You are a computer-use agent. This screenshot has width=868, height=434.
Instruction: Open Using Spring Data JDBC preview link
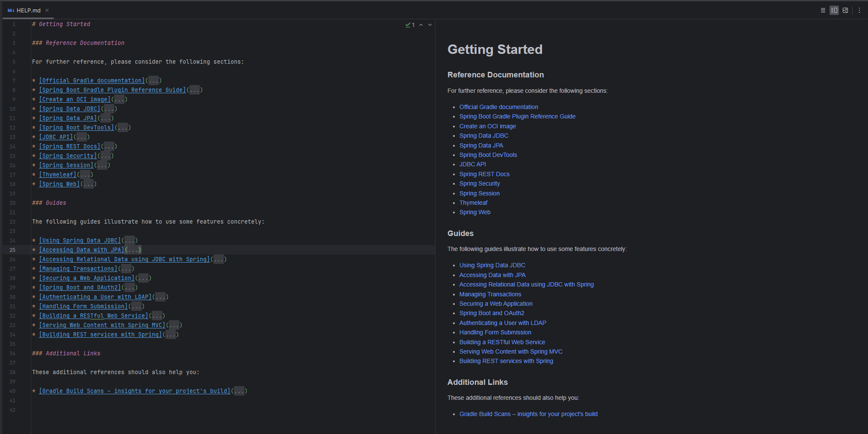pyautogui.click(x=492, y=265)
